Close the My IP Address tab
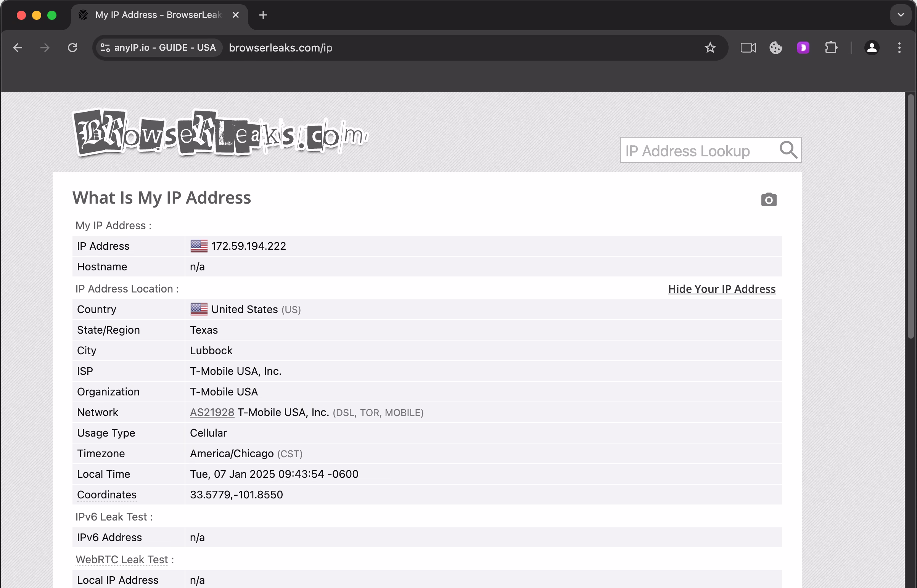 236,15
